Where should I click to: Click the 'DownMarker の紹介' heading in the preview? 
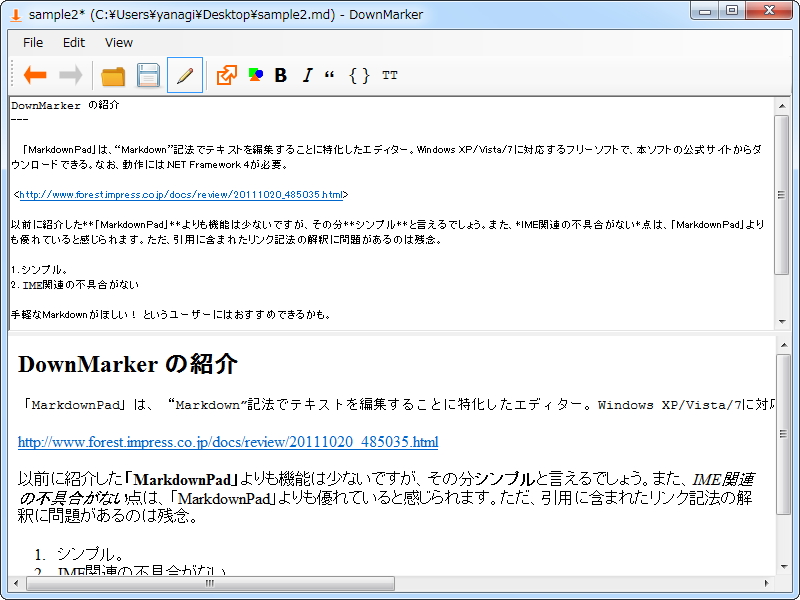(128, 364)
